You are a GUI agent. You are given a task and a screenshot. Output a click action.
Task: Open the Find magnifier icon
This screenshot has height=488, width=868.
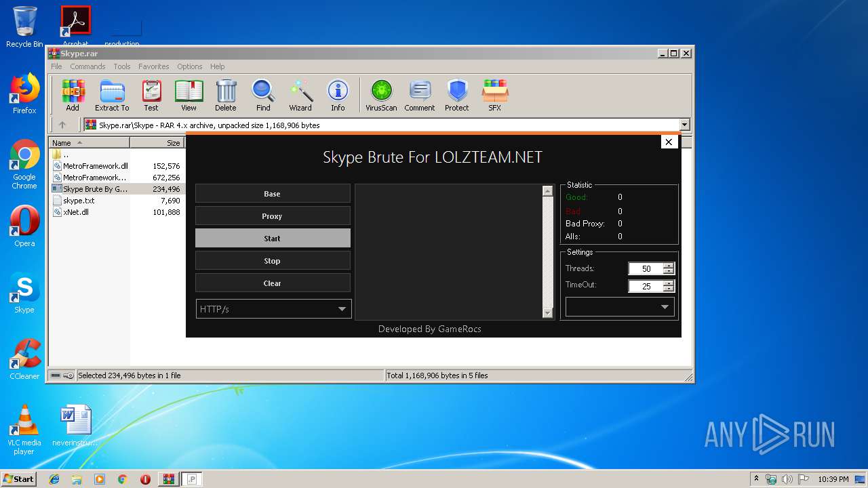coord(263,95)
